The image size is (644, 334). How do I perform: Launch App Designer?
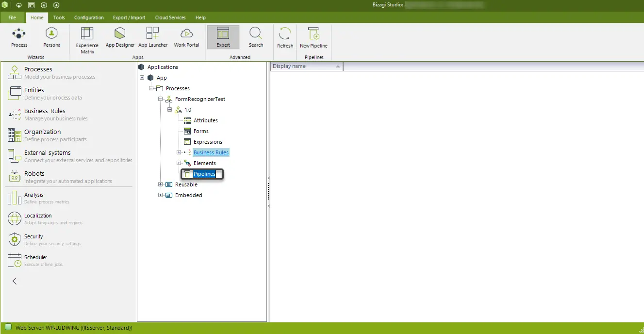pyautogui.click(x=120, y=37)
